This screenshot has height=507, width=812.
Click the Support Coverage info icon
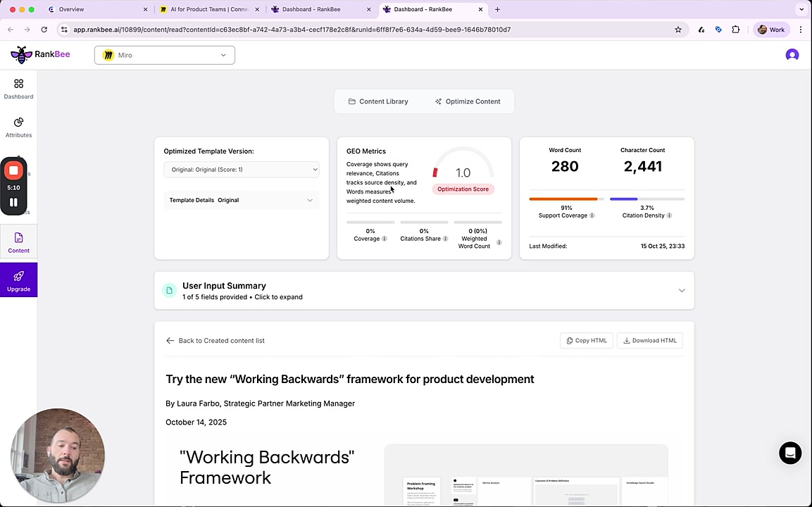click(592, 215)
